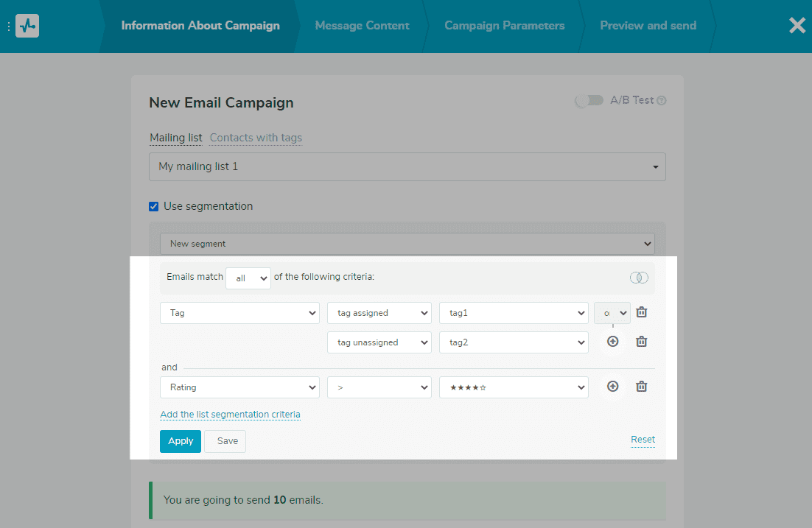Viewport: 812px width, 528px height.
Task: Click the pulse logo icon in header
Action: pyautogui.click(x=27, y=26)
